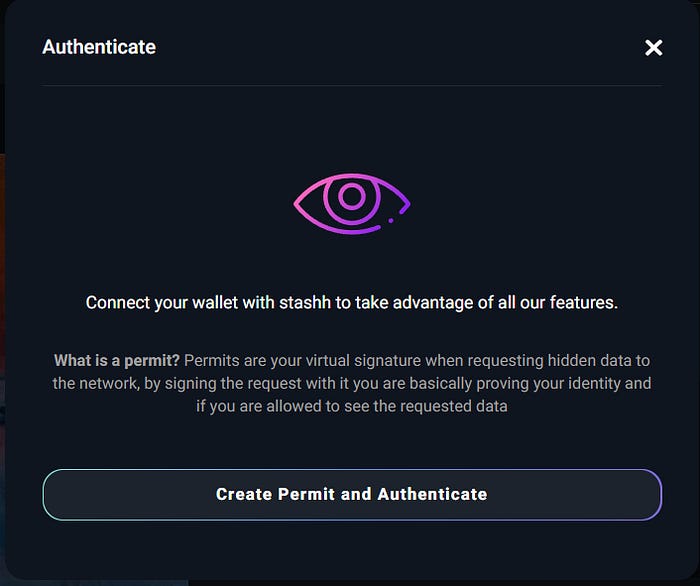Select the "Authenticate" dialog title

pos(99,47)
